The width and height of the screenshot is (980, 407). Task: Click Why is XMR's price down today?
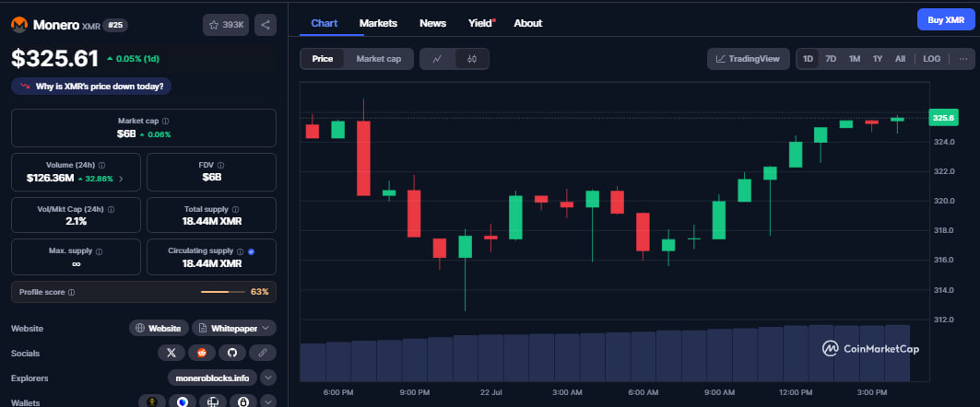[91, 87]
